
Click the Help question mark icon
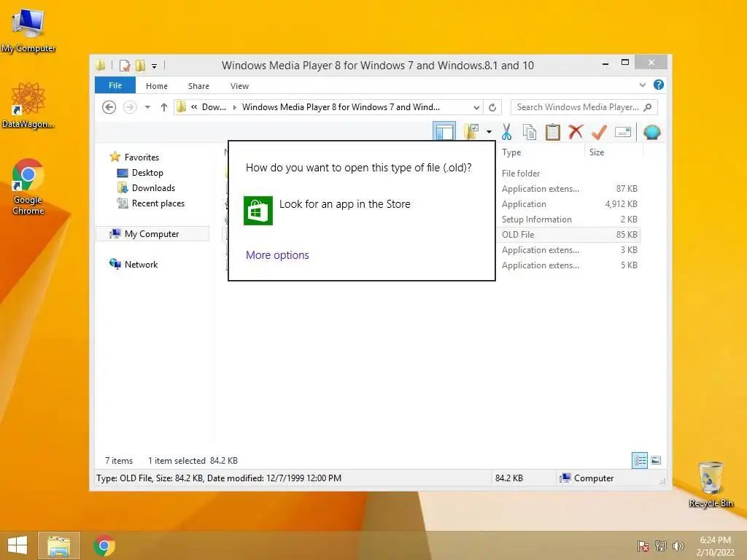[659, 85]
